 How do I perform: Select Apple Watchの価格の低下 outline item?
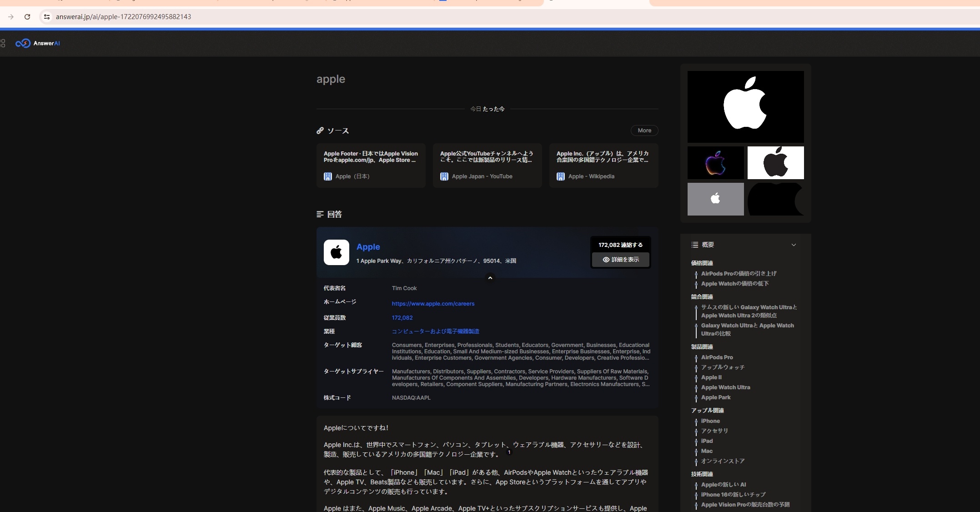(735, 284)
